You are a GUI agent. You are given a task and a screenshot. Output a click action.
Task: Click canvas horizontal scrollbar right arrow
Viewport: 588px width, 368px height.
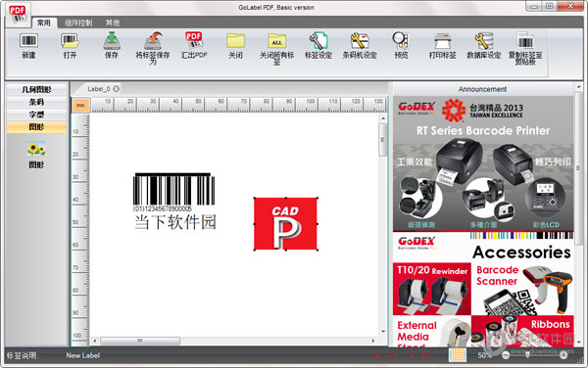pos(373,341)
